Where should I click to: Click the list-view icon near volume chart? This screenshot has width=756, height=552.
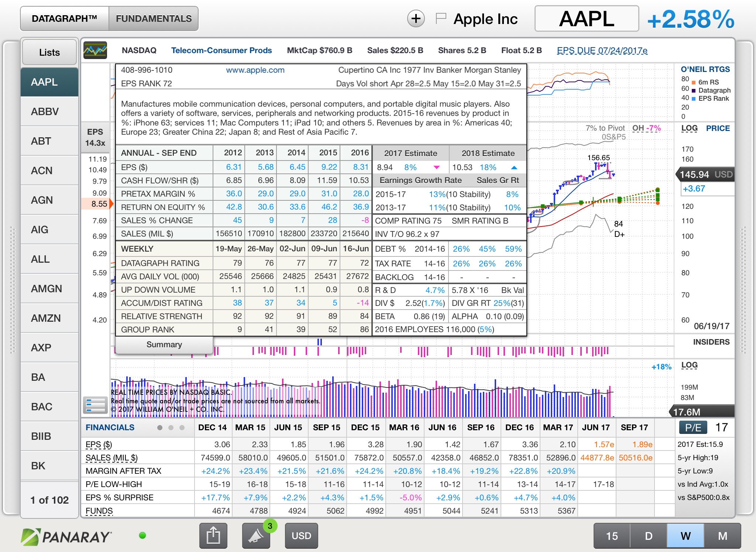click(x=95, y=405)
